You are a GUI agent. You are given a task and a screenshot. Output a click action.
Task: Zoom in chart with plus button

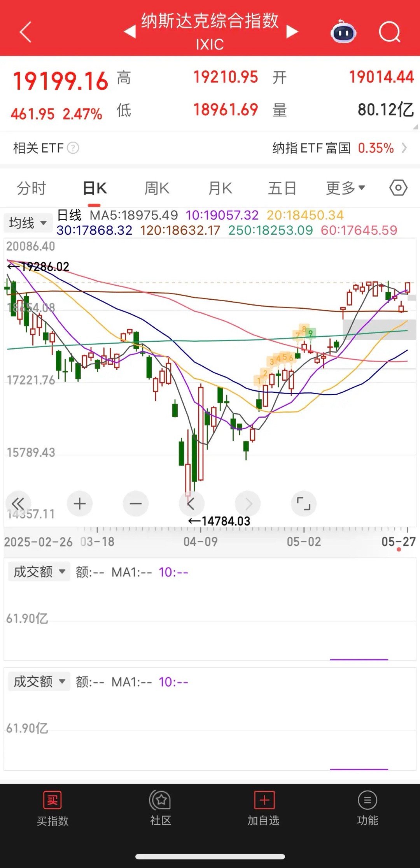pyautogui.click(x=80, y=504)
